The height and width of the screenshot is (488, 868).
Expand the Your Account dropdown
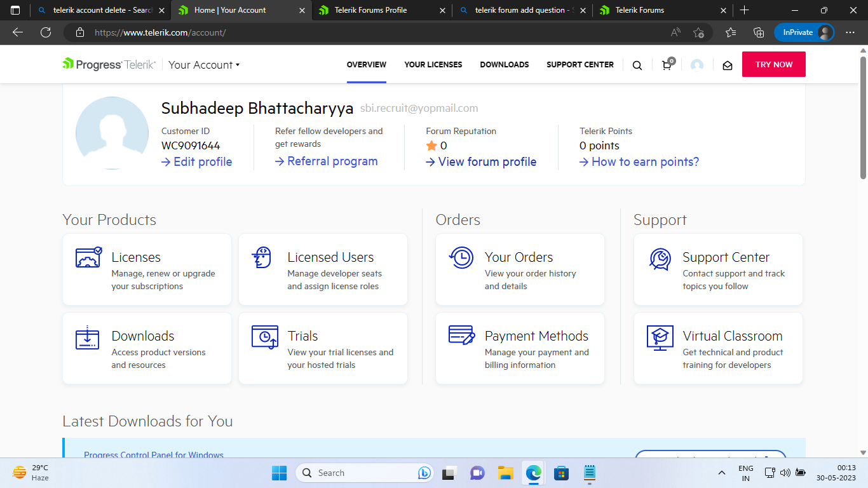[x=204, y=65]
